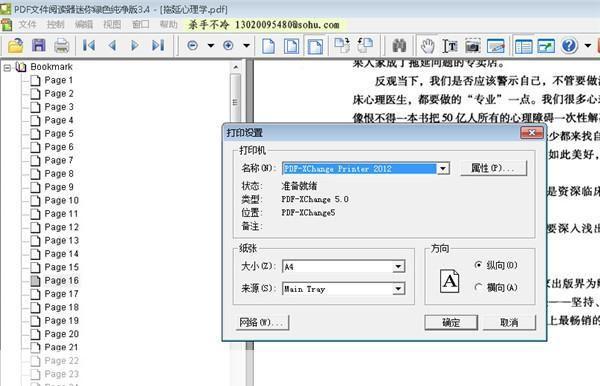The height and width of the screenshot is (386, 600).
Task: Toggle the bookmark panel layout icon
Action: pos(523,46)
